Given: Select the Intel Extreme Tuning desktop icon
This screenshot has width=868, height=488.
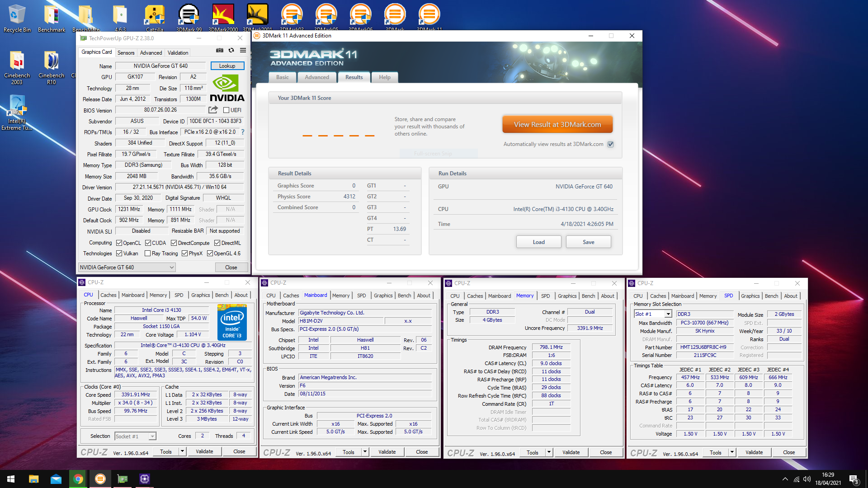Looking at the screenshot, I should pos(17,113).
